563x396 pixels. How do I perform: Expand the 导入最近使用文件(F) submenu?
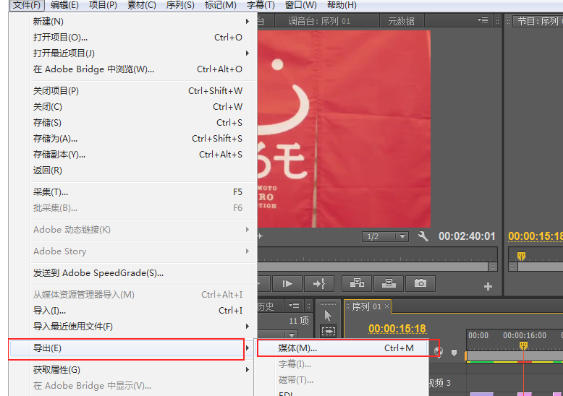[x=247, y=326]
